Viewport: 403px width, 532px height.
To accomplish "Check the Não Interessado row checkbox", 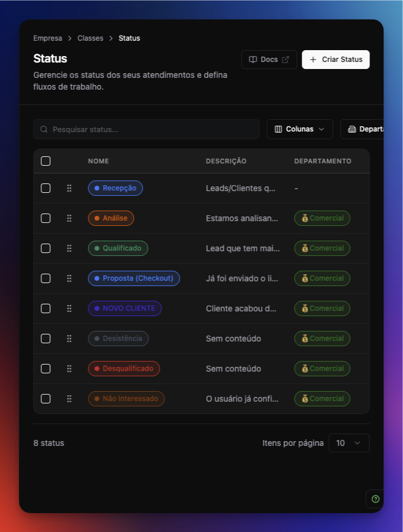I will click(x=46, y=399).
